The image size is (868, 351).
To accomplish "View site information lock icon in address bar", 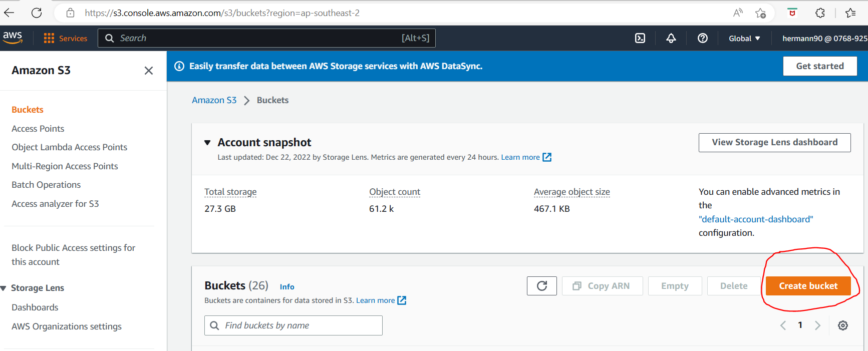I will [71, 13].
